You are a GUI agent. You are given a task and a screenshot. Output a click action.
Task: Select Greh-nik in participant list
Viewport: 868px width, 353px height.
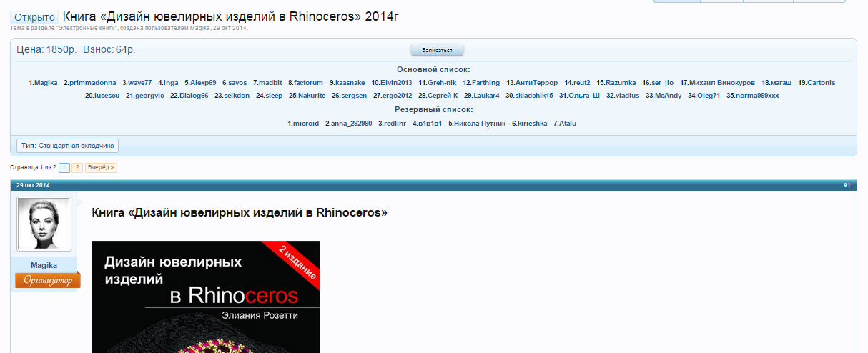pyautogui.click(x=442, y=83)
